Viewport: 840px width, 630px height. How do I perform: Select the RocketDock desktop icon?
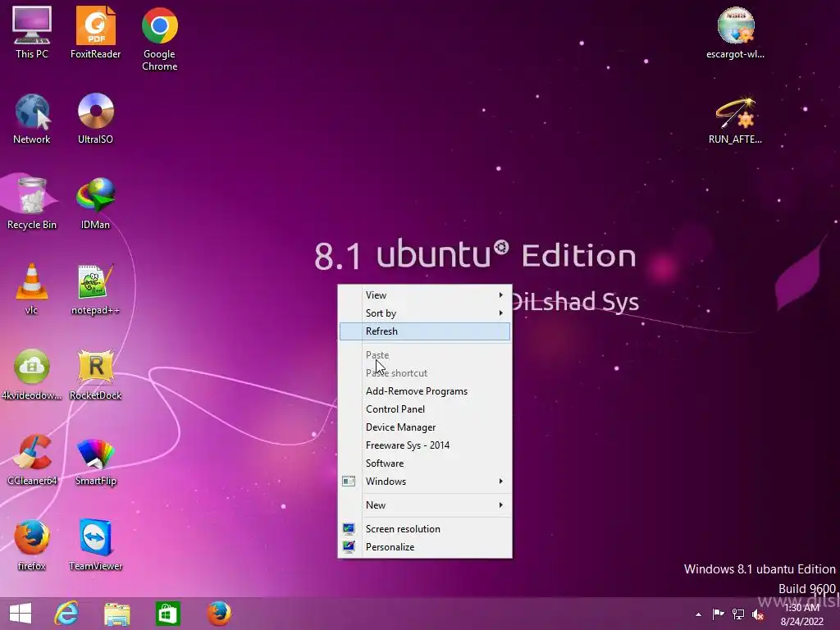click(95, 374)
